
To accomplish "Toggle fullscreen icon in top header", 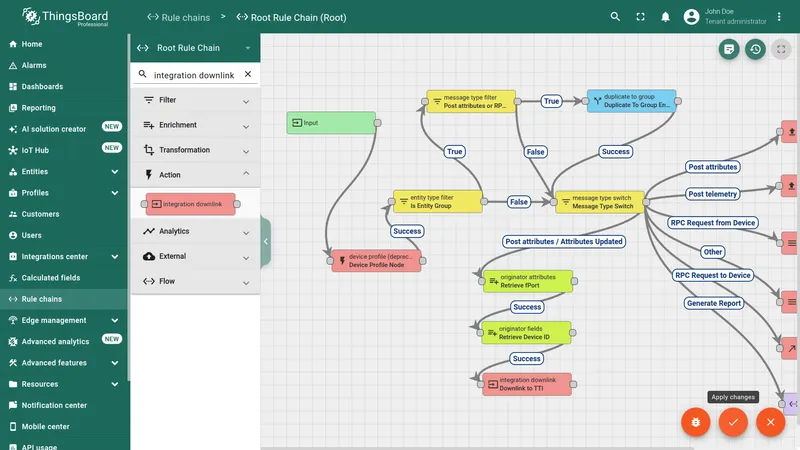I will (x=640, y=17).
